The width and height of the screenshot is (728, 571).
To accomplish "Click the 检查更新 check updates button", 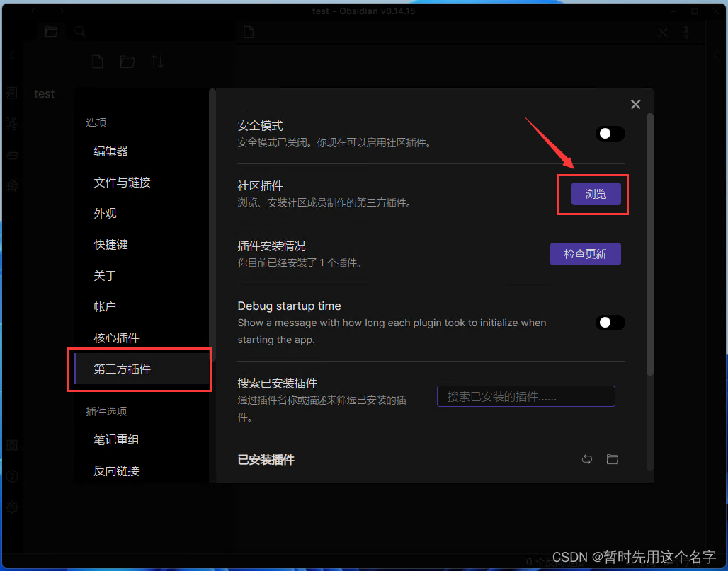I will (585, 254).
